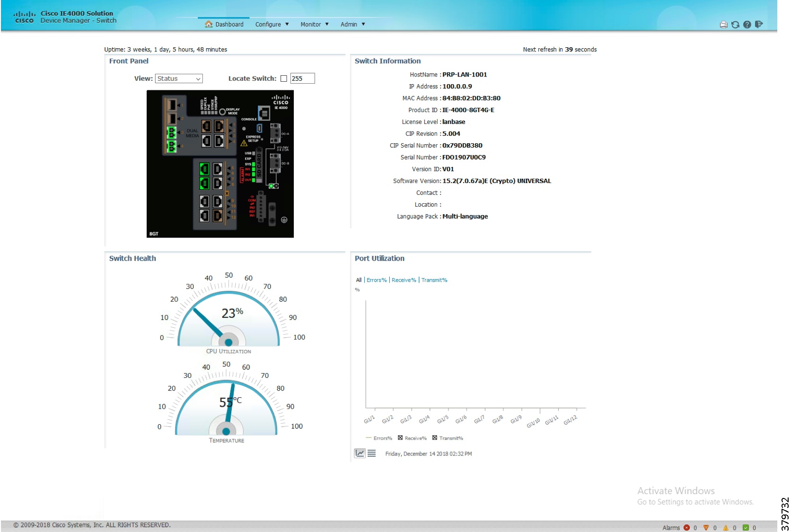Open the Admin menu
791x532 pixels.
click(352, 24)
